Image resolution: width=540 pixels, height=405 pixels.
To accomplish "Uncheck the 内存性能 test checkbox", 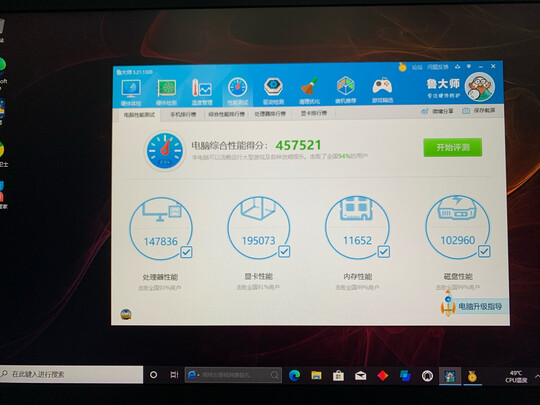I will tap(384, 251).
